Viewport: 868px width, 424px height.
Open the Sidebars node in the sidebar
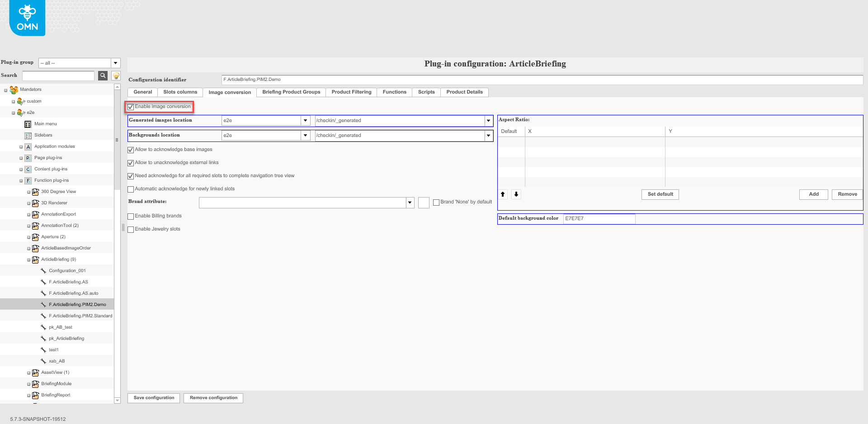coord(43,135)
